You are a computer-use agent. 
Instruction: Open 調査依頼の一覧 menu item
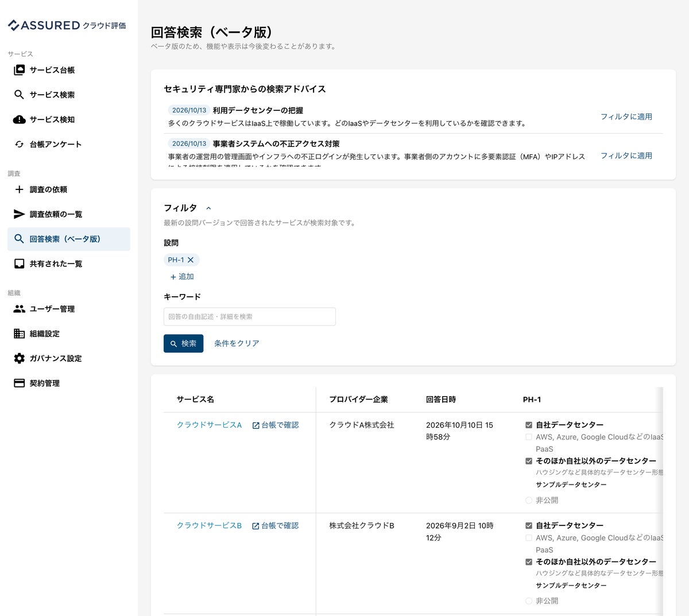(69, 214)
